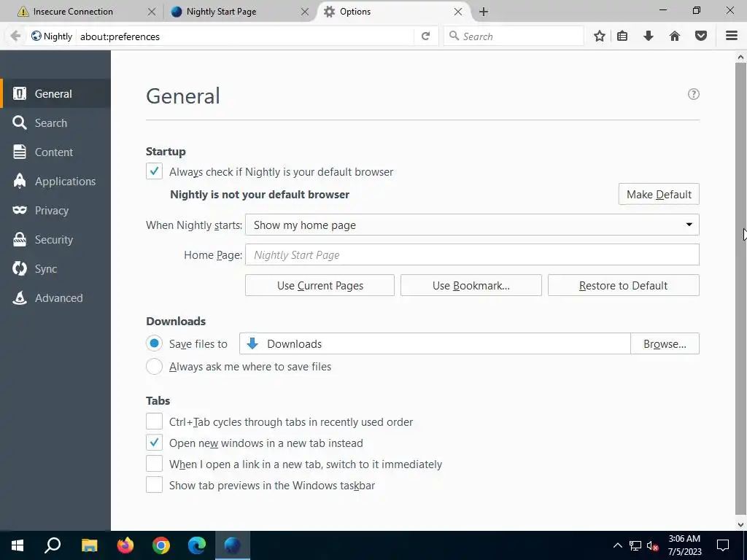Toggle Open new windows in new tab
The width and height of the screenshot is (747, 560).
(154, 443)
